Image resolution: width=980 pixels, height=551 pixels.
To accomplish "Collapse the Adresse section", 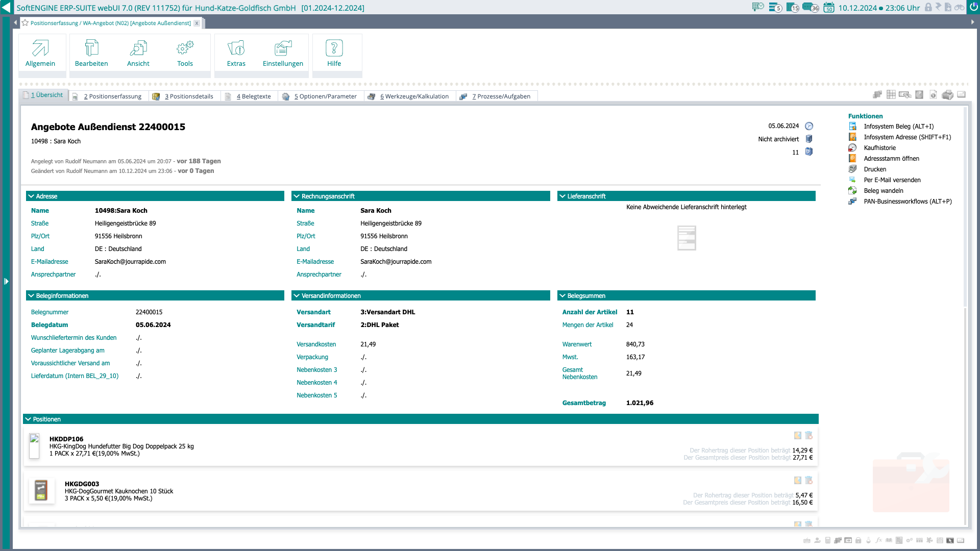I will coord(31,196).
